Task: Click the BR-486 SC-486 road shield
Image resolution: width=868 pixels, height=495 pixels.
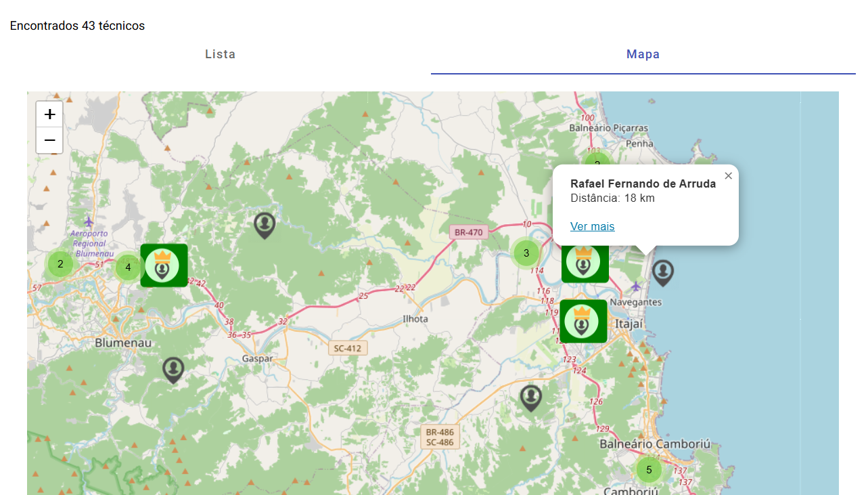Action: click(x=440, y=437)
